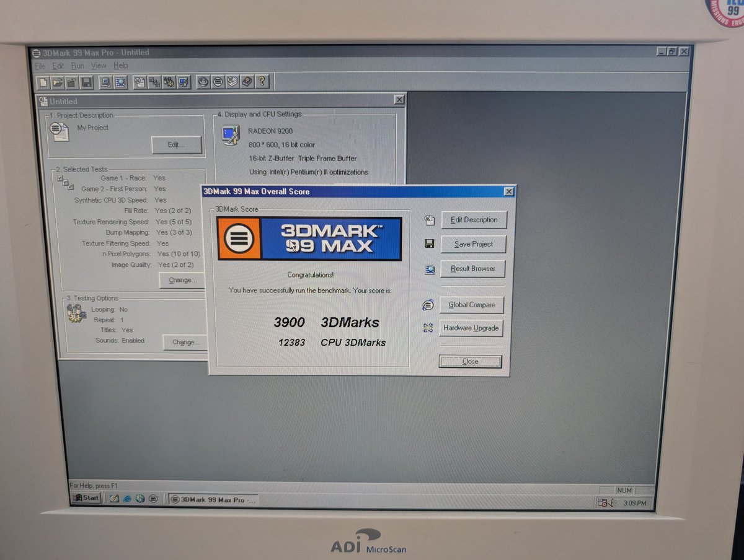The image size is (744, 560).
Task: Click the selected tests checkboxes toolbar icon
Action: [x=154, y=82]
